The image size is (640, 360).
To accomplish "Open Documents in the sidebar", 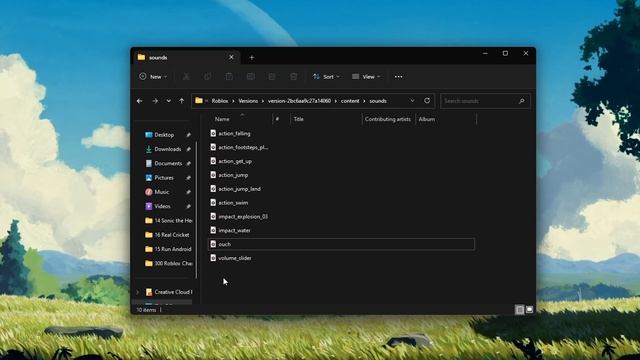I will (168, 163).
